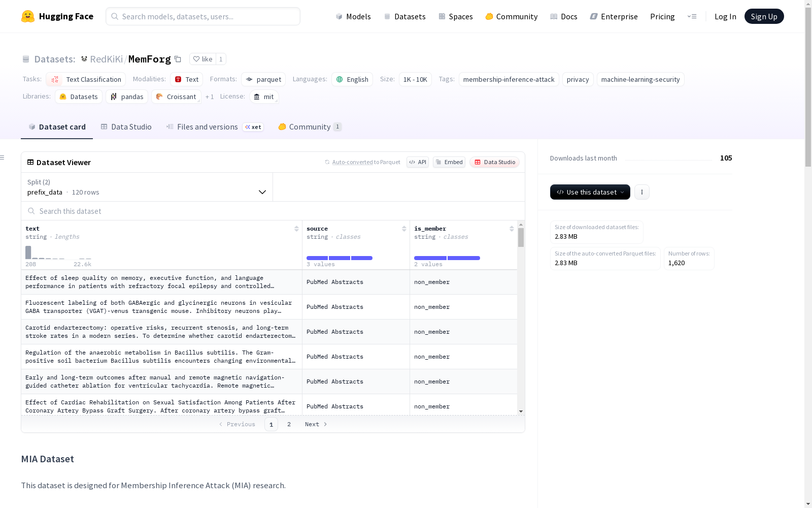Open Models in top navigation

click(353, 16)
